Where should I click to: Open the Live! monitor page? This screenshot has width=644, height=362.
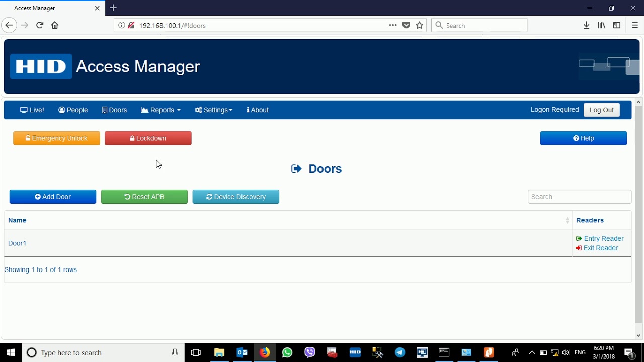point(32,110)
